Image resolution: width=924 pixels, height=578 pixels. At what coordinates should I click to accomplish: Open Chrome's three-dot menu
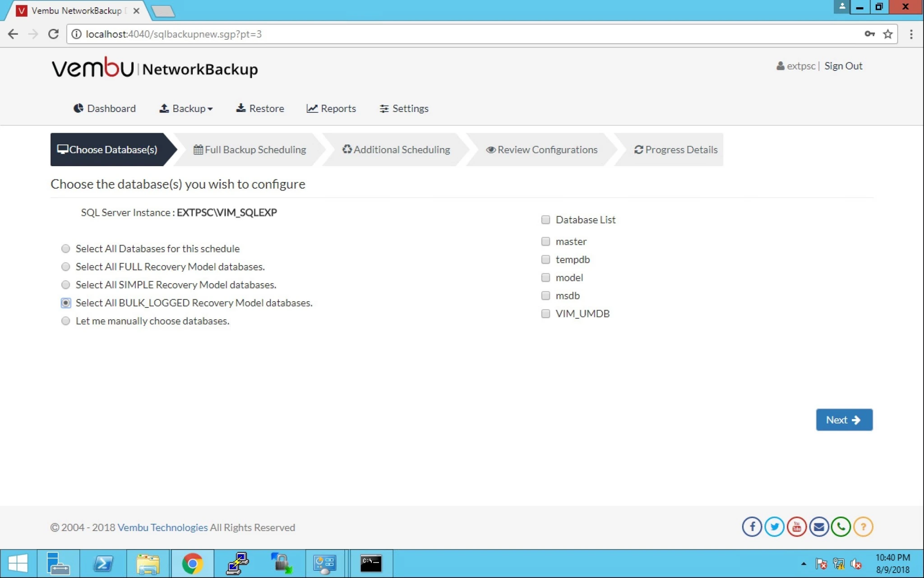(x=911, y=34)
